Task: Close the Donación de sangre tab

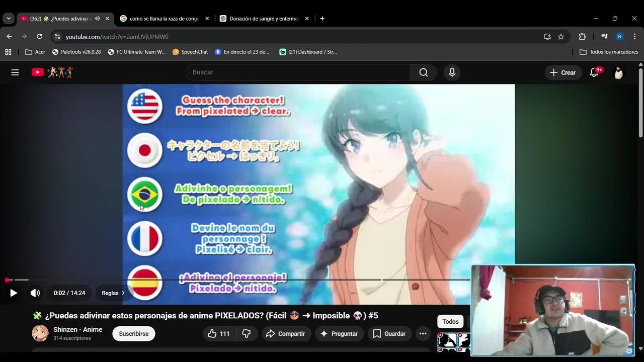Action: (x=306, y=19)
